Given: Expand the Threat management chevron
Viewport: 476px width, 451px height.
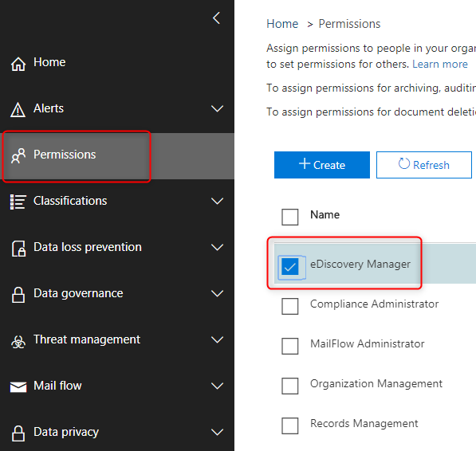Looking at the screenshot, I should 217,339.
